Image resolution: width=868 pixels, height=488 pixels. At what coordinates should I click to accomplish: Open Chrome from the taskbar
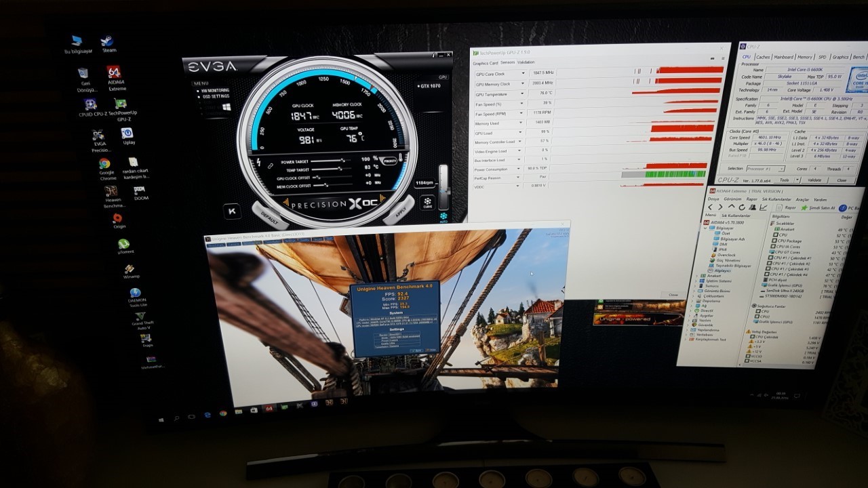tap(222, 413)
